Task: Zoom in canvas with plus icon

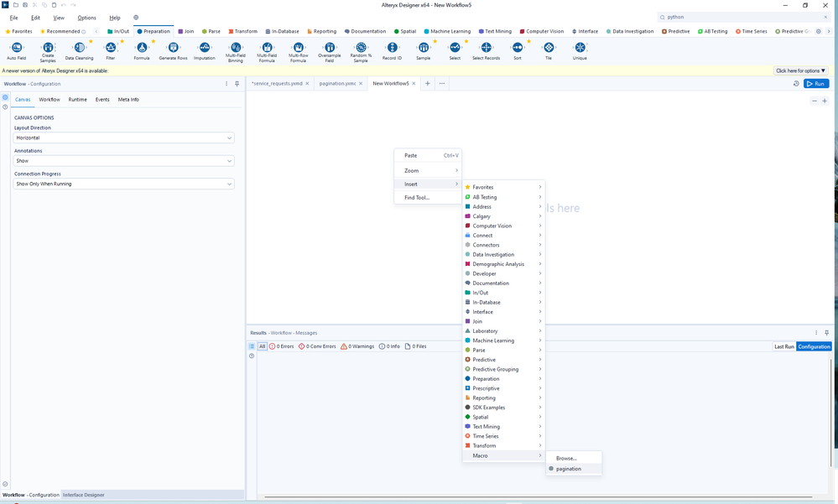Action: tap(825, 101)
